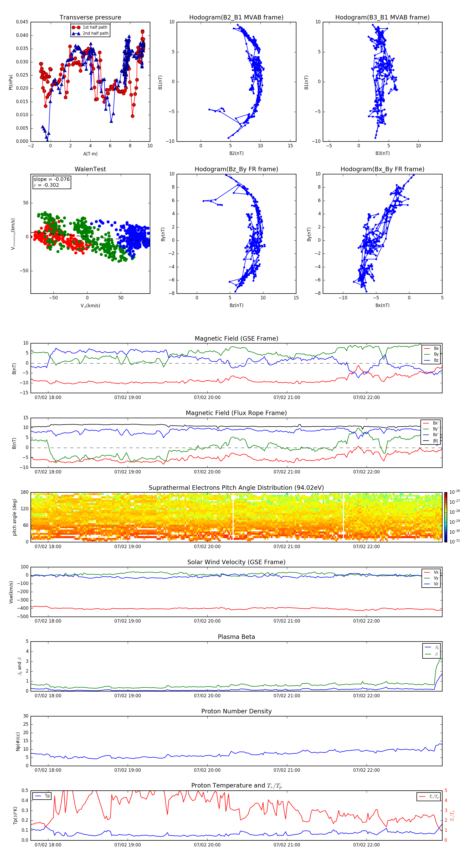Click the 'Tp' legend box

click(42, 796)
